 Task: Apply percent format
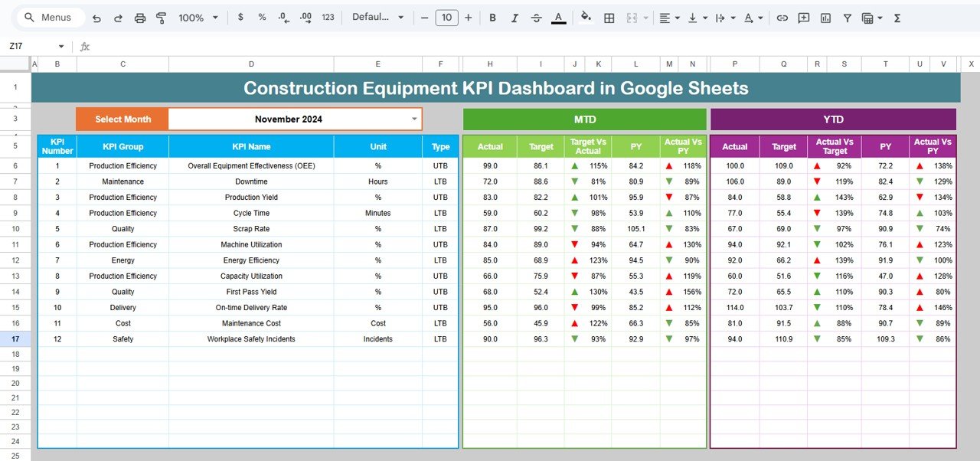tap(261, 17)
